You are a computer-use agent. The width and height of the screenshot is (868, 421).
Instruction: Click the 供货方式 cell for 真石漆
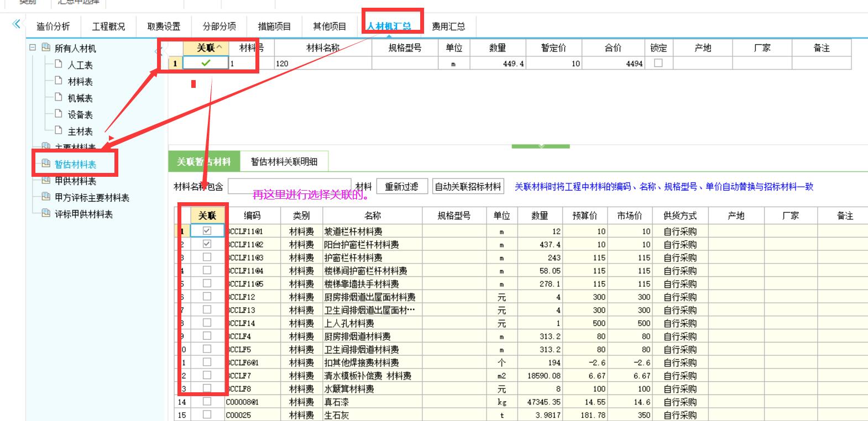tap(681, 402)
